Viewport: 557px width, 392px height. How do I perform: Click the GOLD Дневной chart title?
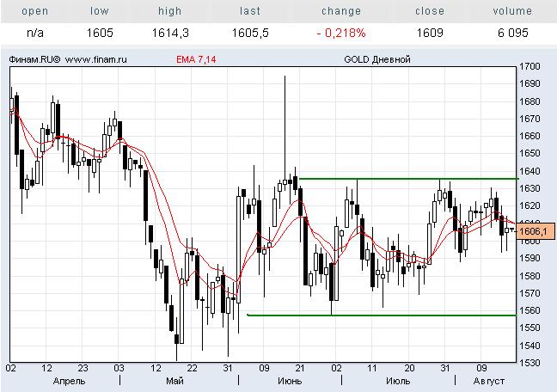point(377,59)
